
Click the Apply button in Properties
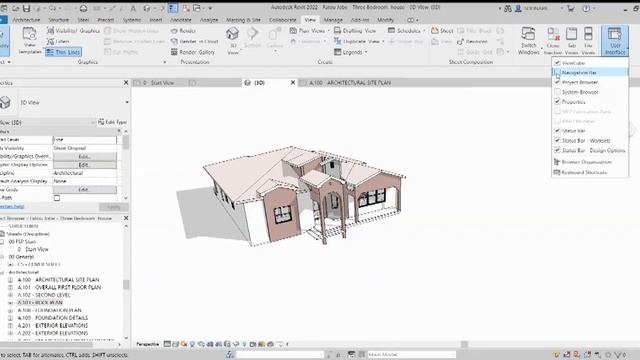tap(113, 207)
